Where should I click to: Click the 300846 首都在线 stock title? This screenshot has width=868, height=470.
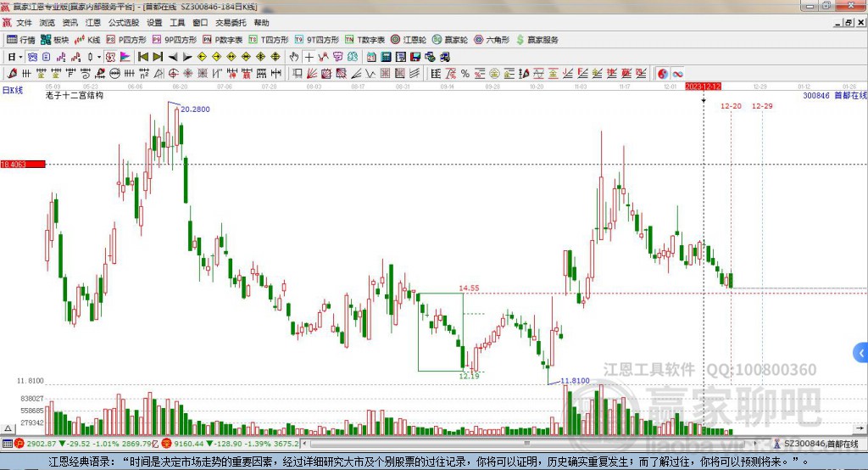[835, 95]
